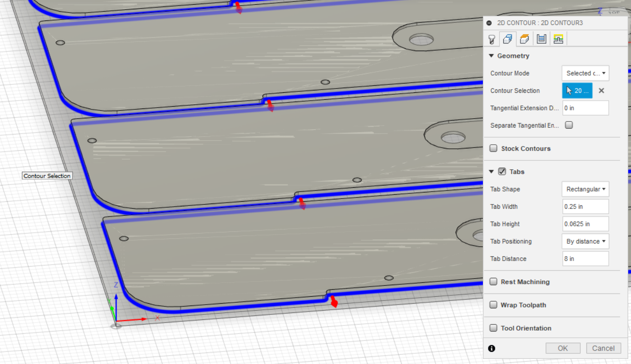Confirm settings with the OK button
Image resolution: width=631 pixels, height=364 pixels.
point(563,348)
